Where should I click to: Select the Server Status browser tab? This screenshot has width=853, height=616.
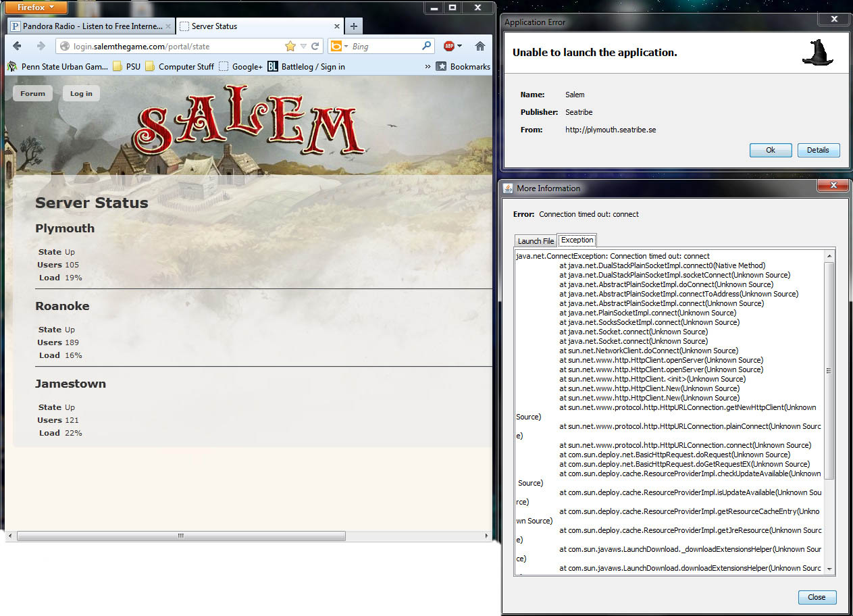click(x=260, y=26)
